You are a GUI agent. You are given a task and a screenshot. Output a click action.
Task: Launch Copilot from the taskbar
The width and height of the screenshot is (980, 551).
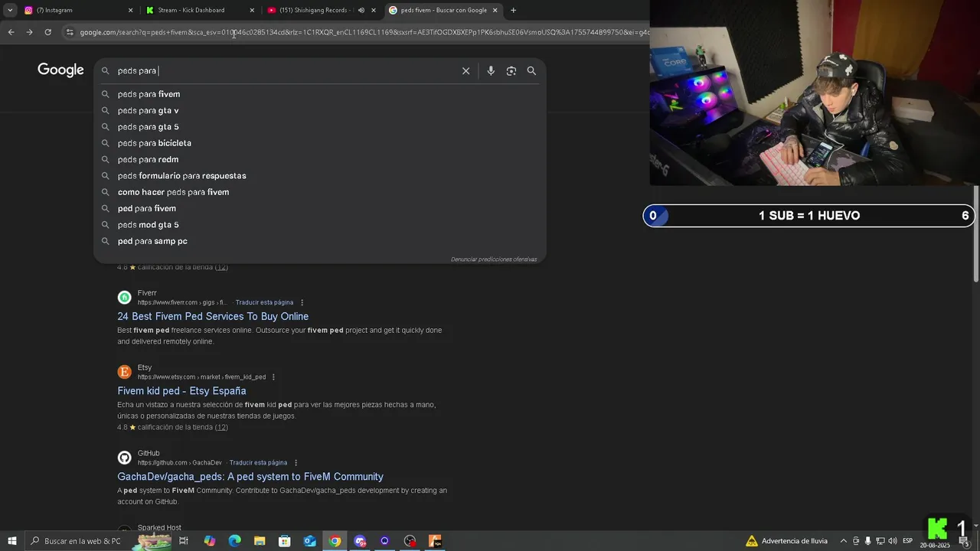pyautogui.click(x=210, y=541)
